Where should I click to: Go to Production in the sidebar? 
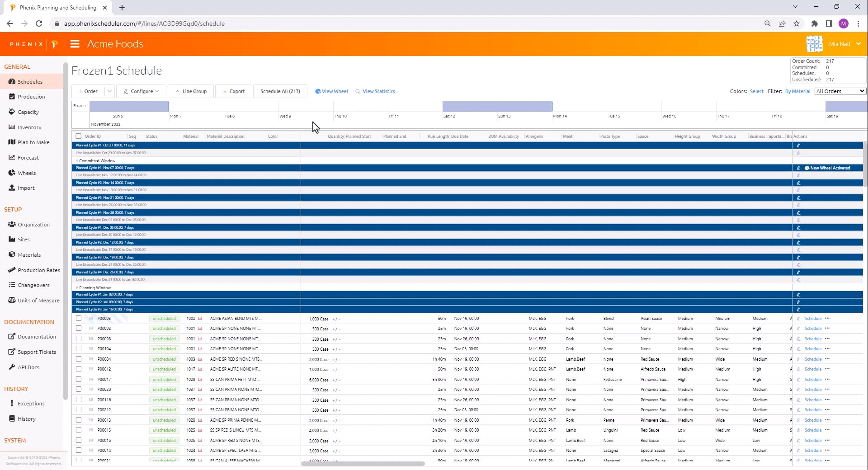[x=31, y=97]
